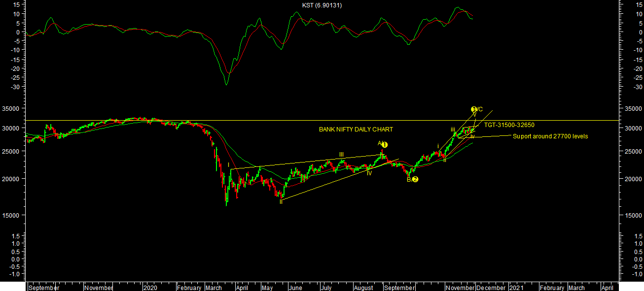Select the small wave iii label

[453, 129]
